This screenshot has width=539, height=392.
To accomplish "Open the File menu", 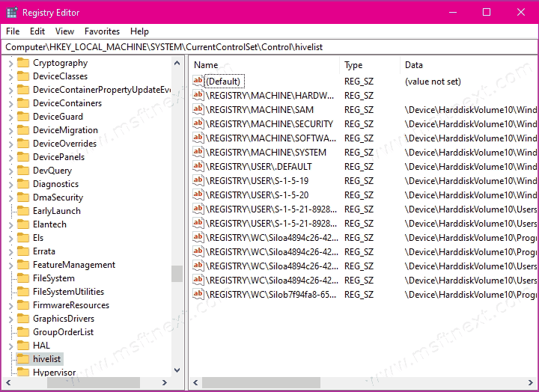I will point(13,31).
